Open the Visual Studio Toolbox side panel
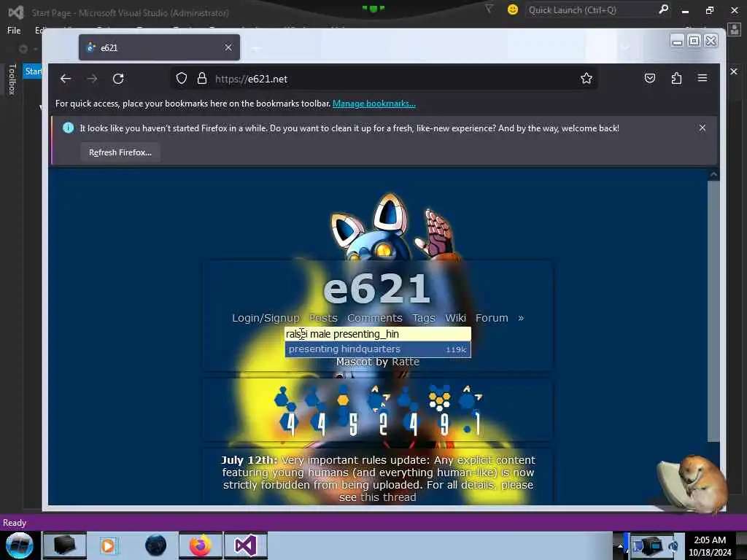747x560 pixels. (12, 79)
